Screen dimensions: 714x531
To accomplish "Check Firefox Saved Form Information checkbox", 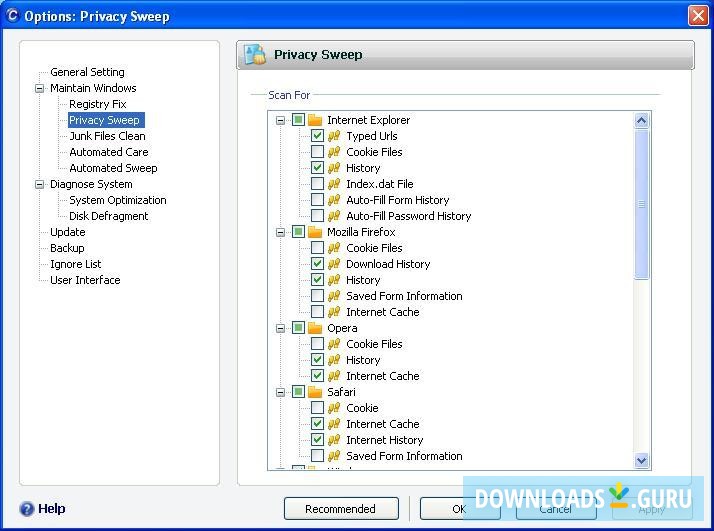I will coord(317,296).
